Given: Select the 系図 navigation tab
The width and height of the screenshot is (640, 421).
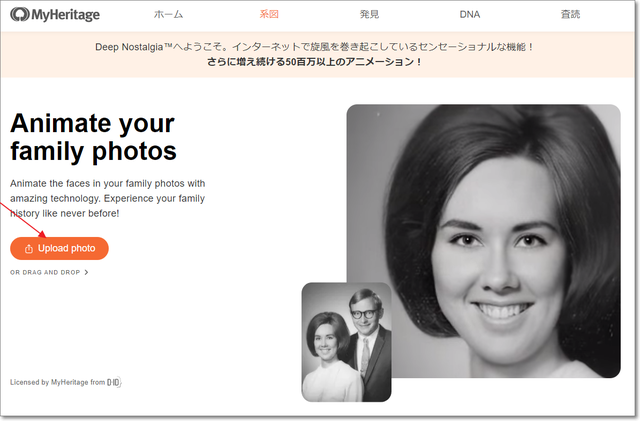Looking at the screenshot, I should tap(268, 15).
